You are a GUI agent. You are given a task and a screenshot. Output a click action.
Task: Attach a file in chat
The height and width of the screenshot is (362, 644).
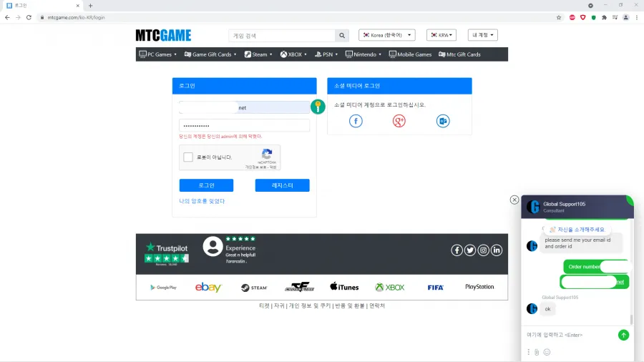coord(537,352)
